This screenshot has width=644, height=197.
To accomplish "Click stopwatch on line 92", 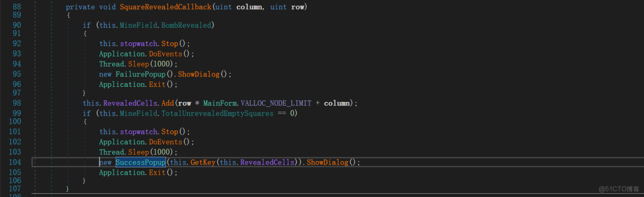I will click(x=138, y=43).
